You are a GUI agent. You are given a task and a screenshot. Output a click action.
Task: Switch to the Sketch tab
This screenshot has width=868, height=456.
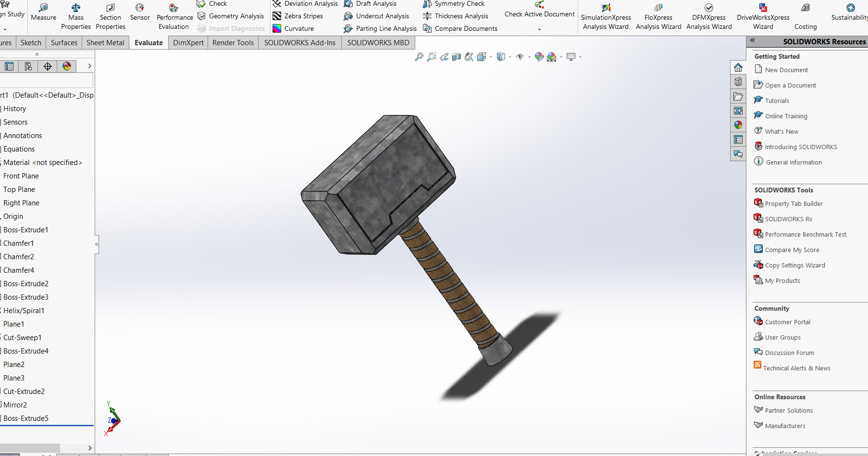(31, 42)
